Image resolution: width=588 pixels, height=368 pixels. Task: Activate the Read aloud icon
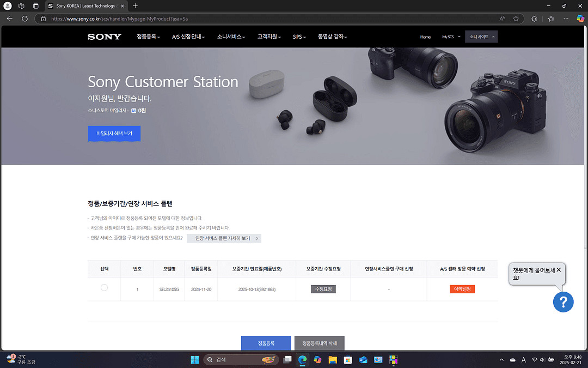502,19
